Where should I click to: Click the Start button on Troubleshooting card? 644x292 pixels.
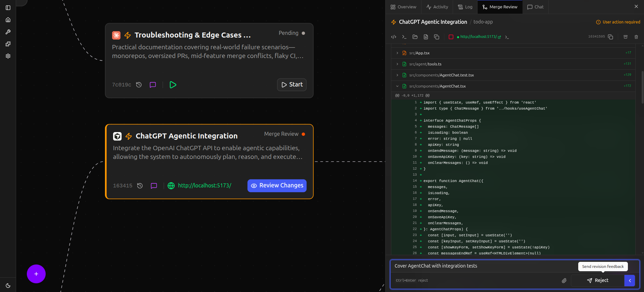tap(292, 84)
